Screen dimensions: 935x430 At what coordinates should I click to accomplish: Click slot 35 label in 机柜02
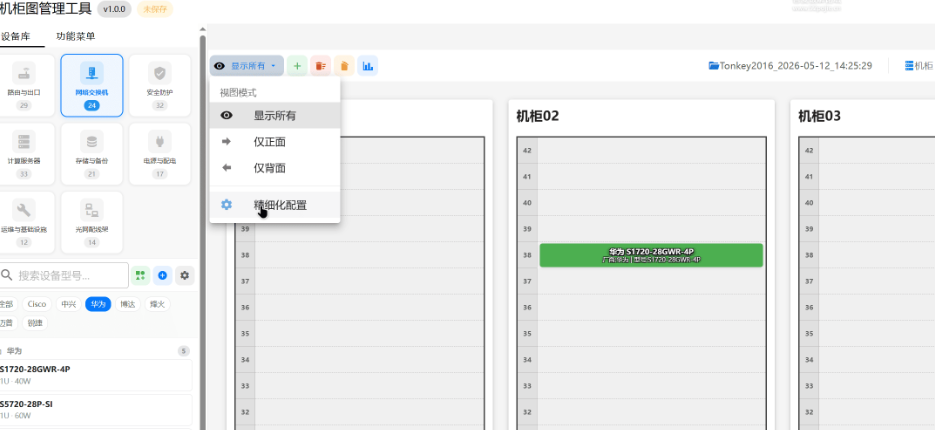(527, 334)
